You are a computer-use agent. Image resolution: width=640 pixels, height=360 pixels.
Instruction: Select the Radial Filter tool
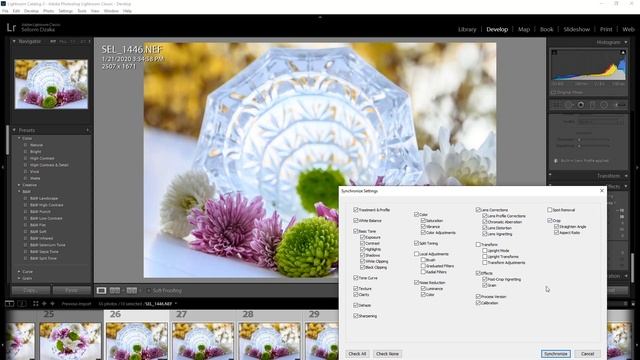tap(604, 105)
